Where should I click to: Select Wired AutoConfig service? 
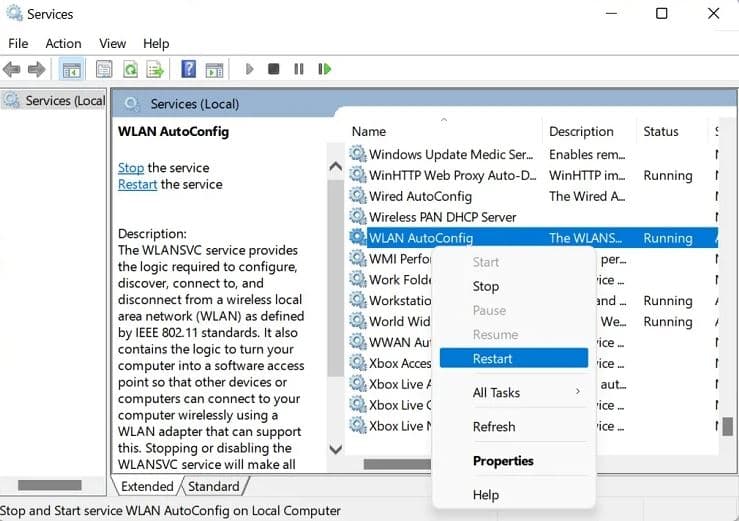coord(420,196)
